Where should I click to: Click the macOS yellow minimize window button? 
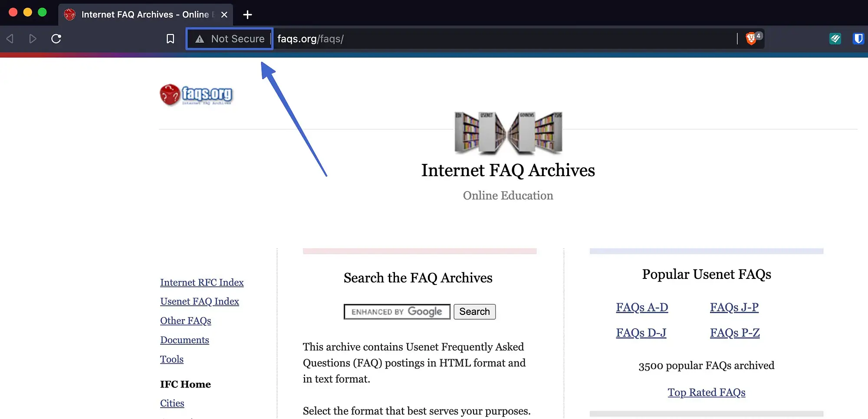tap(28, 12)
